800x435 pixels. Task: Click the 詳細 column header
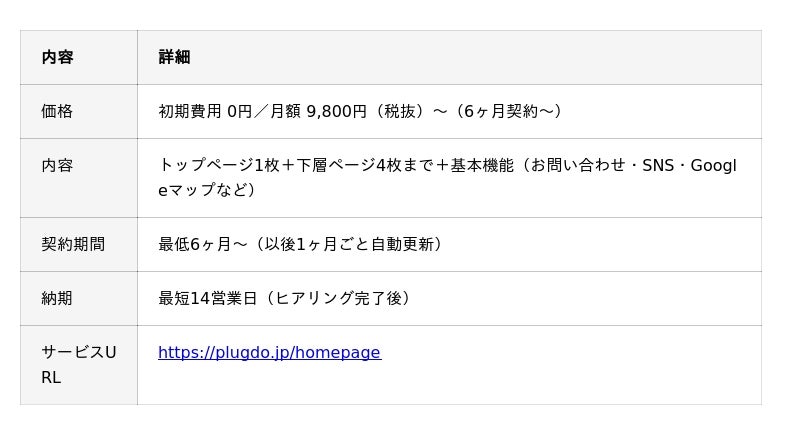coord(174,57)
